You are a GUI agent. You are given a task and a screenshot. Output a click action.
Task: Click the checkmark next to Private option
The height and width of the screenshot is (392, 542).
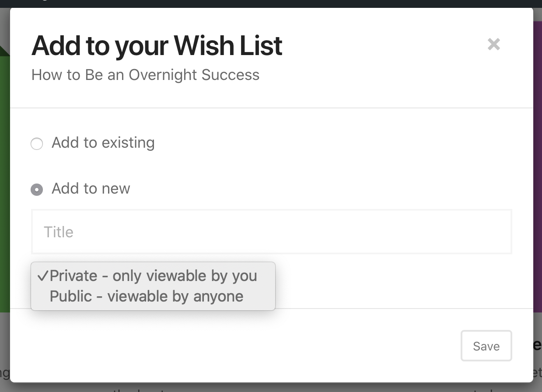coord(43,276)
